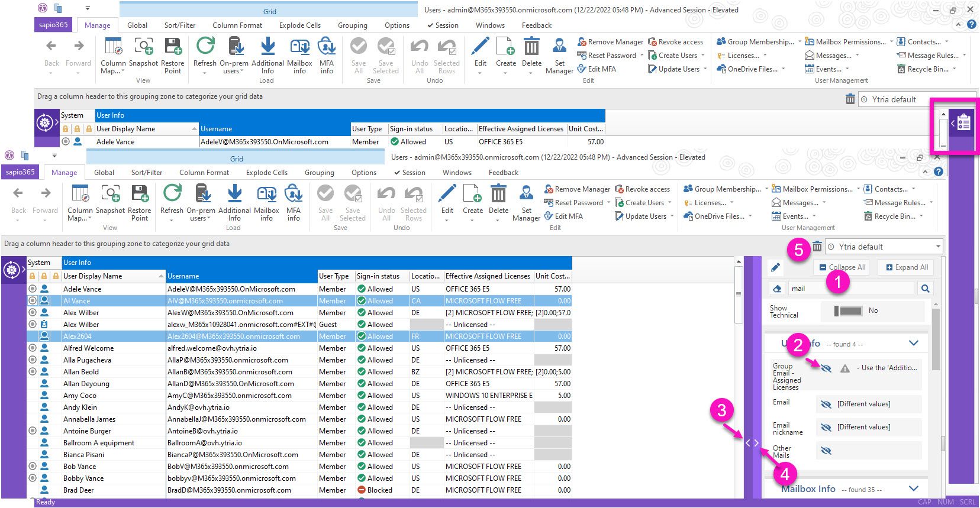
Task: Open Feedback tab in the lower window
Action: (504, 173)
